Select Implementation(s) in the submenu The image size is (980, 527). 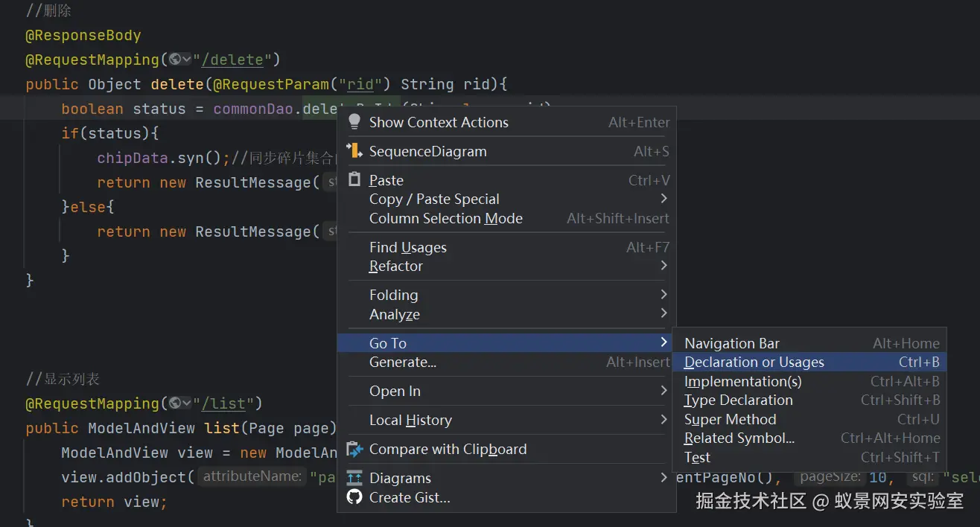742,381
